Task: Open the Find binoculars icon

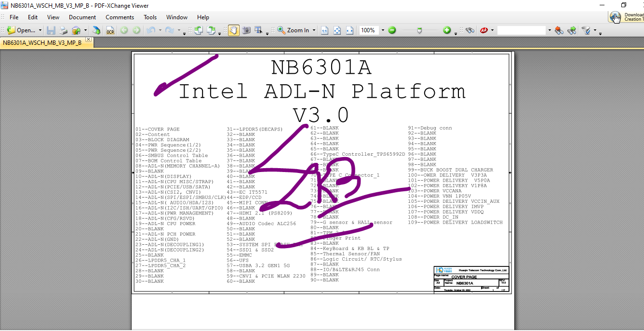Action: click(470, 30)
